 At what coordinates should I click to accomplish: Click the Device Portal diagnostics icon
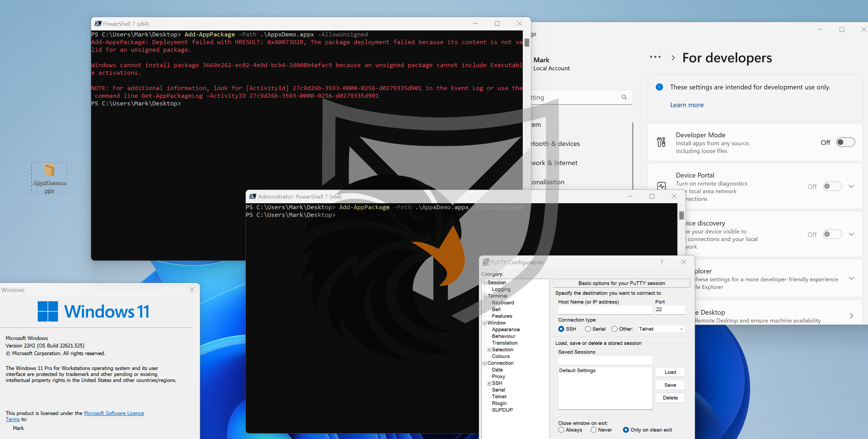tap(661, 186)
